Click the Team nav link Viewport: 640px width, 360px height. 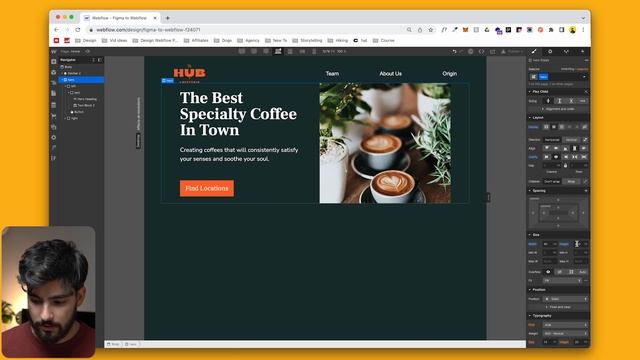click(332, 73)
